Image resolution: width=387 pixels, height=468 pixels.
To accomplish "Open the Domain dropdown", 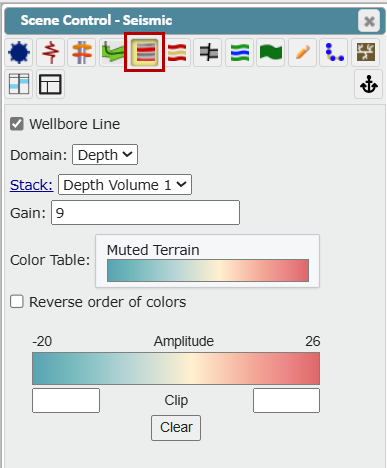I will tap(105, 155).
